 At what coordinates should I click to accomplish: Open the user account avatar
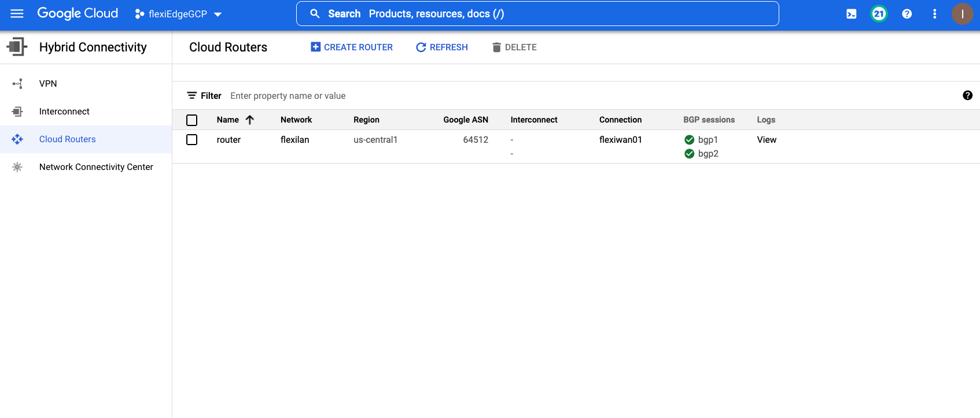pos(963,14)
